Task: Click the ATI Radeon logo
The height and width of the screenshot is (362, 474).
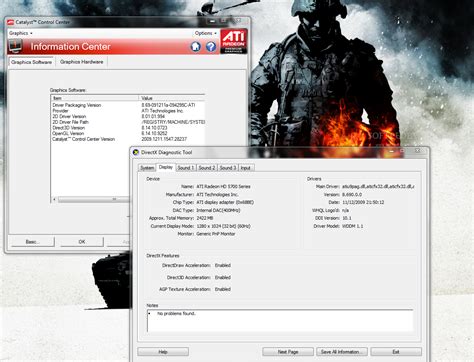Action: 234,41
